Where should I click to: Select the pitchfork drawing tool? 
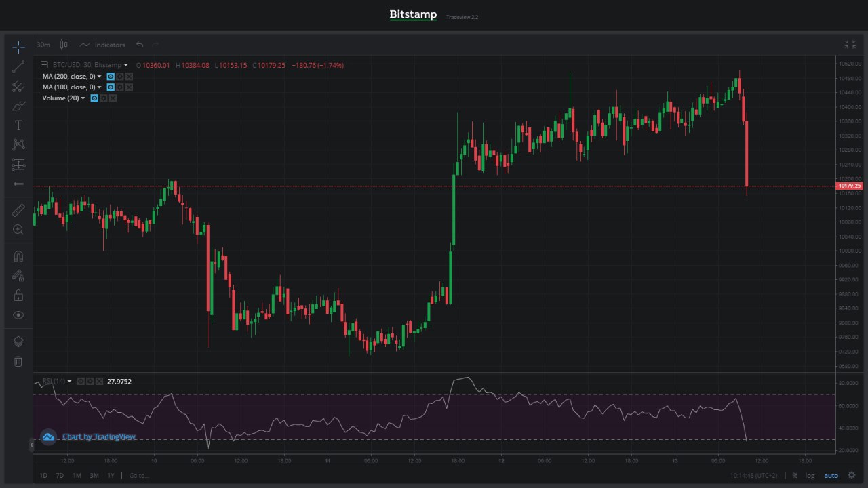(x=18, y=86)
